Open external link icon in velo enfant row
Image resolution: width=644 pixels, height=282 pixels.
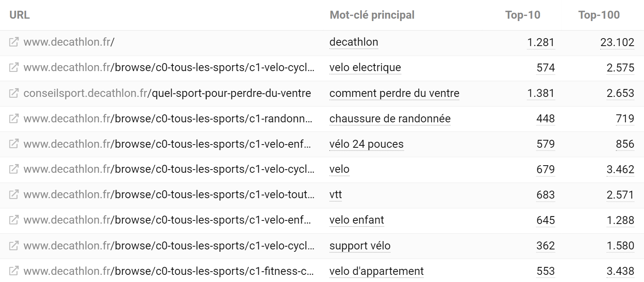[14, 220]
